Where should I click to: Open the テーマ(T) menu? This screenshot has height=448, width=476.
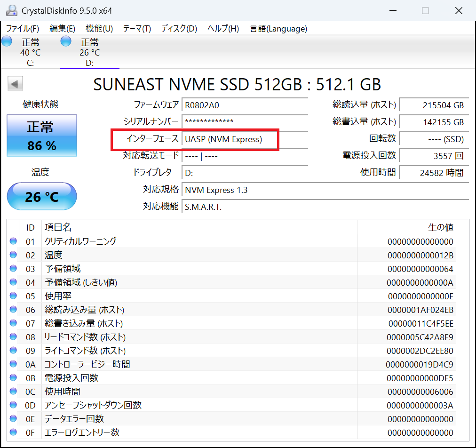(x=137, y=29)
